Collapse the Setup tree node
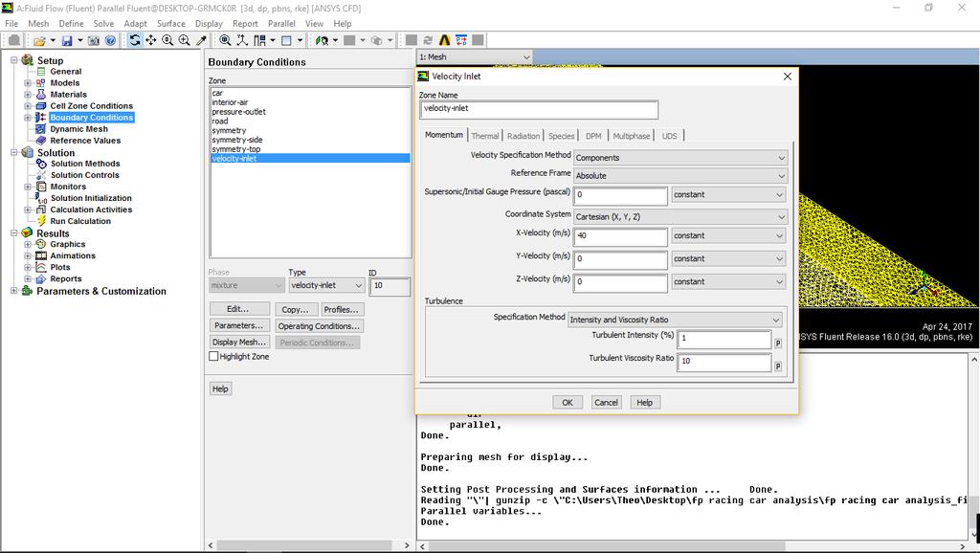Image resolution: width=980 pixels, height=553 pixels. click(13, 60)
